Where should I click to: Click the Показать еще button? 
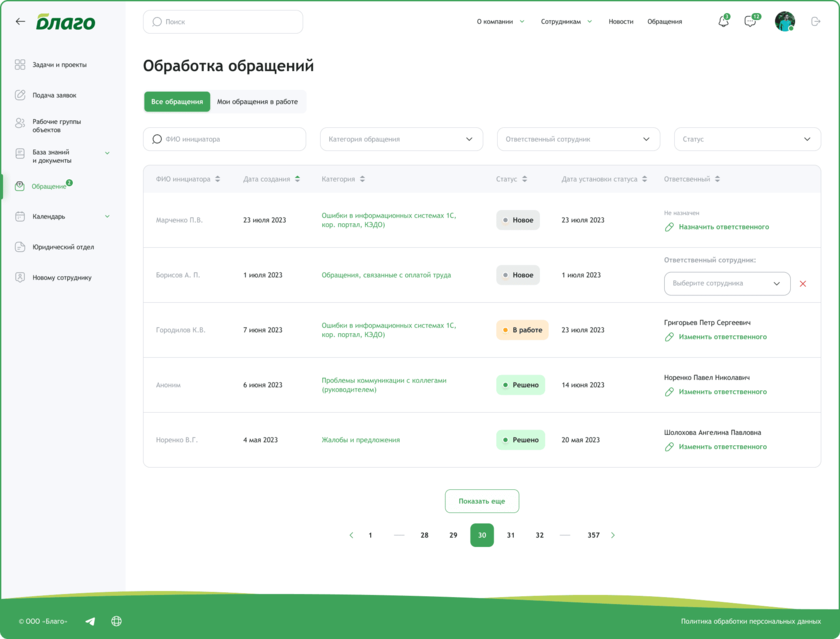coord(482,501)
